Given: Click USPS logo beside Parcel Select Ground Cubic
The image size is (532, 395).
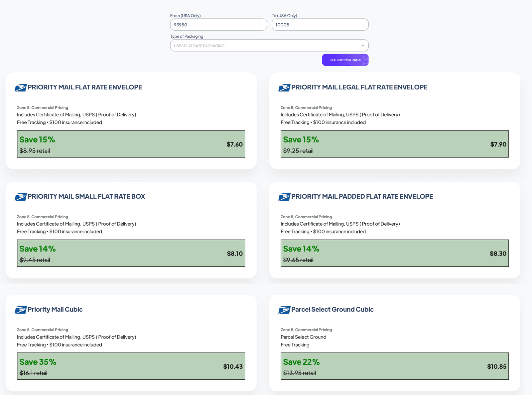Looking at the screenshot, I should coord(284,310).
